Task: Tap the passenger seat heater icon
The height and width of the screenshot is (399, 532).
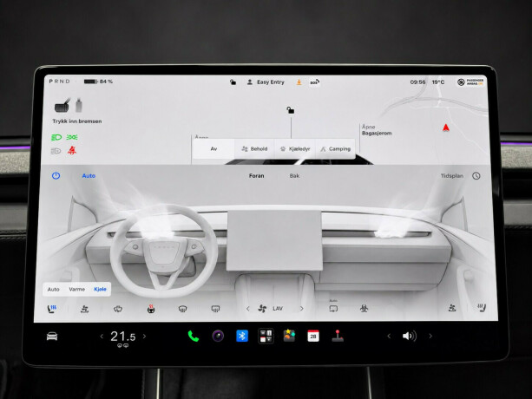Action: click(x=482, y=308)
